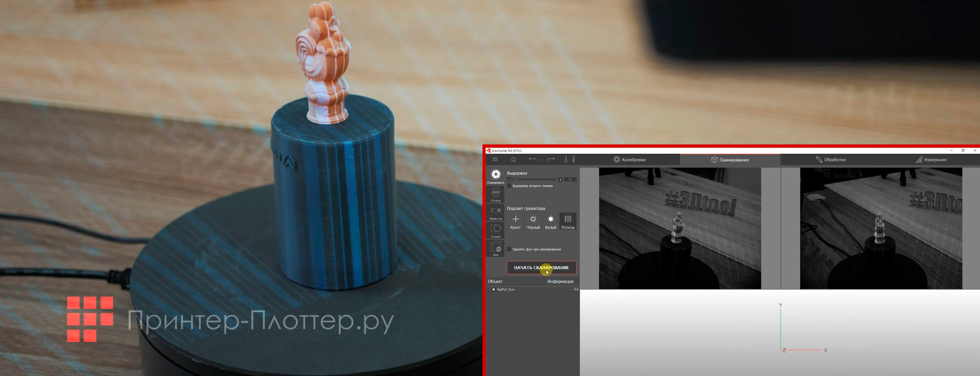Open the hamburger menu in ScanCenter
Screen dimensions: 980x376
point(495,160)
